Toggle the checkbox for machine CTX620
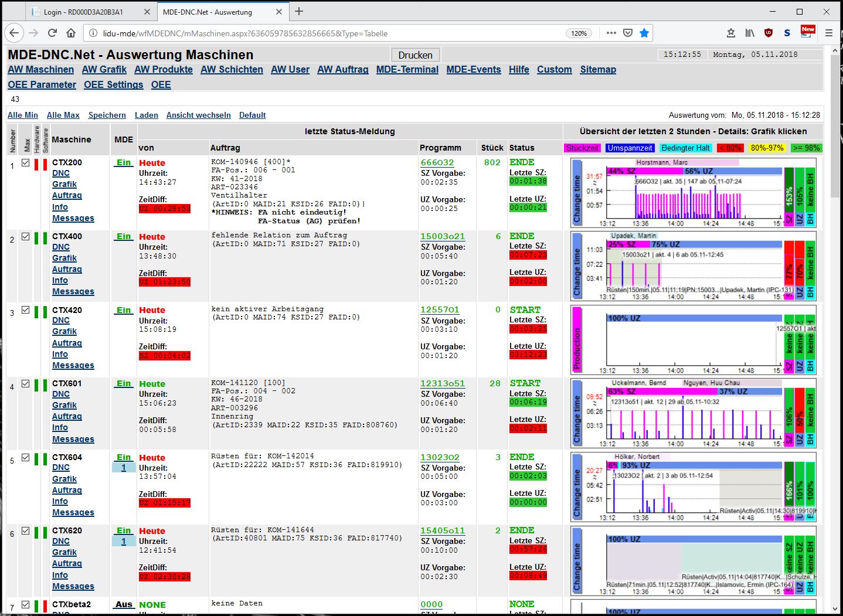Viewport: 843px width, 616px height. coord(25,531)
